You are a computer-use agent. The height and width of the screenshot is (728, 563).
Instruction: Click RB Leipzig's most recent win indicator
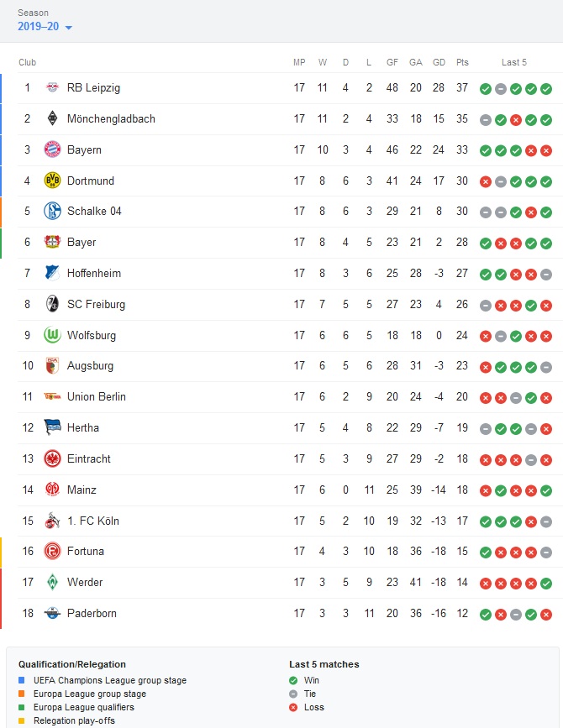pyautogui.click(x=546, y=89)
